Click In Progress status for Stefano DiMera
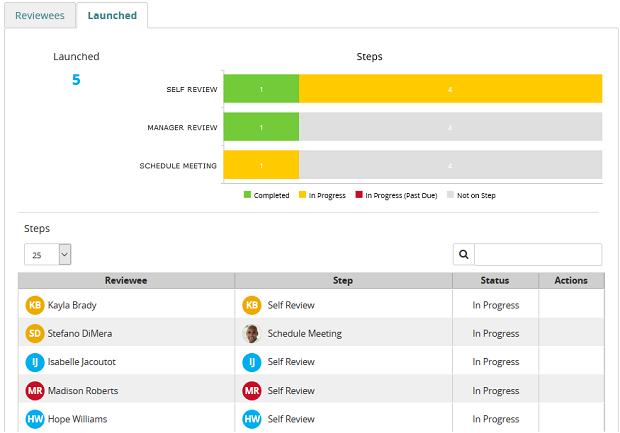This screenshot has width=620, height=433. pos(496,333)
